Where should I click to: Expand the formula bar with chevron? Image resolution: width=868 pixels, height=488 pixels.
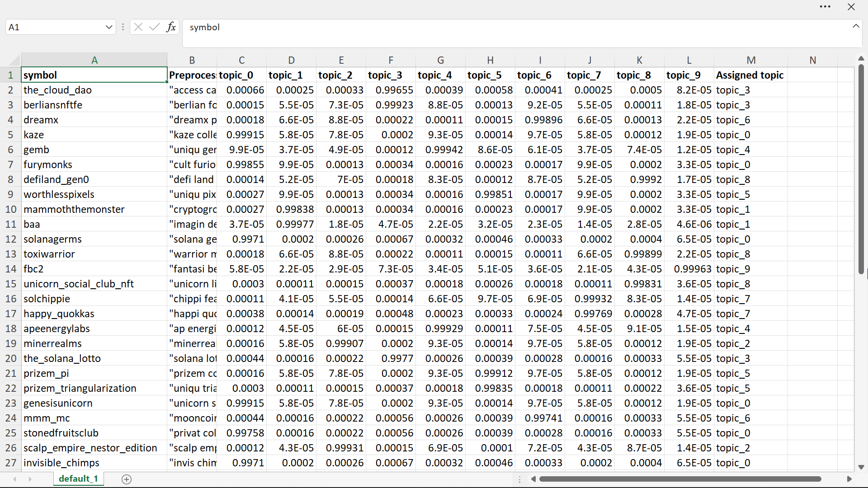[855, 26]
